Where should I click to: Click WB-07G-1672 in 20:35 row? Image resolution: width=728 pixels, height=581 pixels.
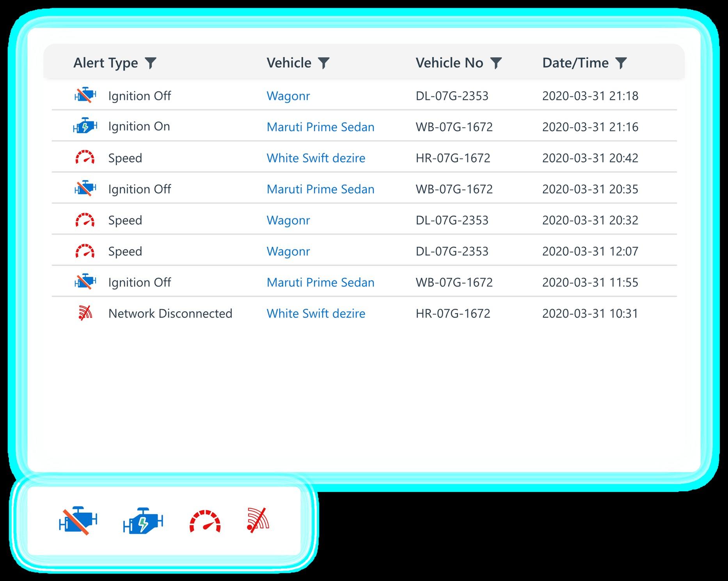pos(455,189)
